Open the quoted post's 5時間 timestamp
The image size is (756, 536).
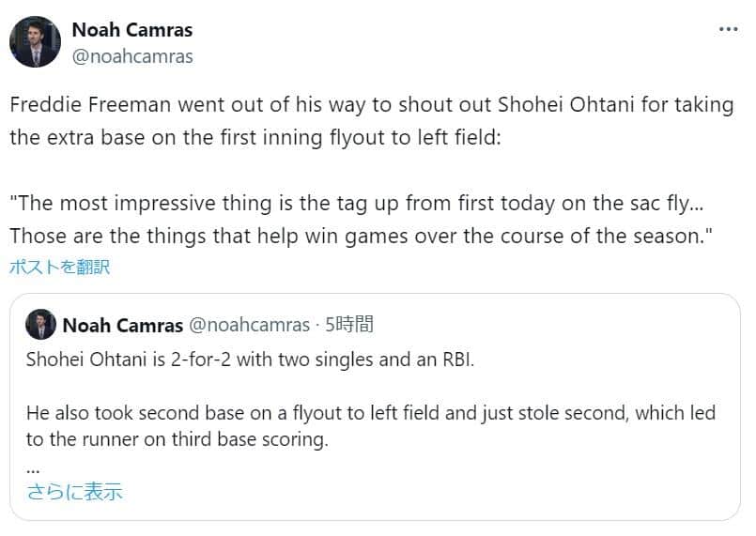pyautogui.click(x=349, y=326)
